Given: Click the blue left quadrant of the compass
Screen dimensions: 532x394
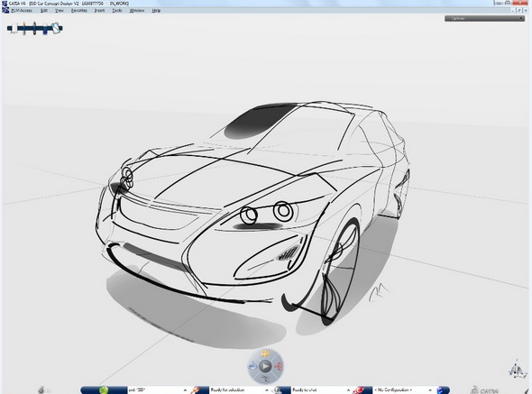Looking at the screenshot, I should (x=252, y=366).
